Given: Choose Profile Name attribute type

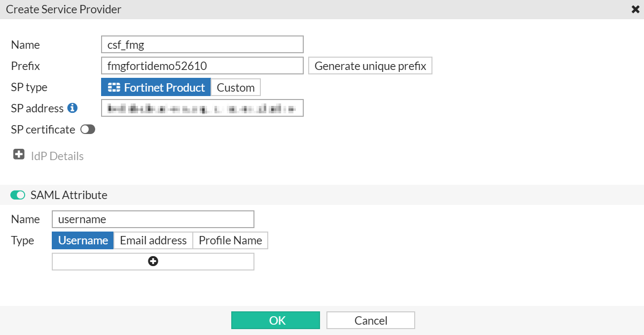Looking at the screenshot, I should [x=230, y=240].
